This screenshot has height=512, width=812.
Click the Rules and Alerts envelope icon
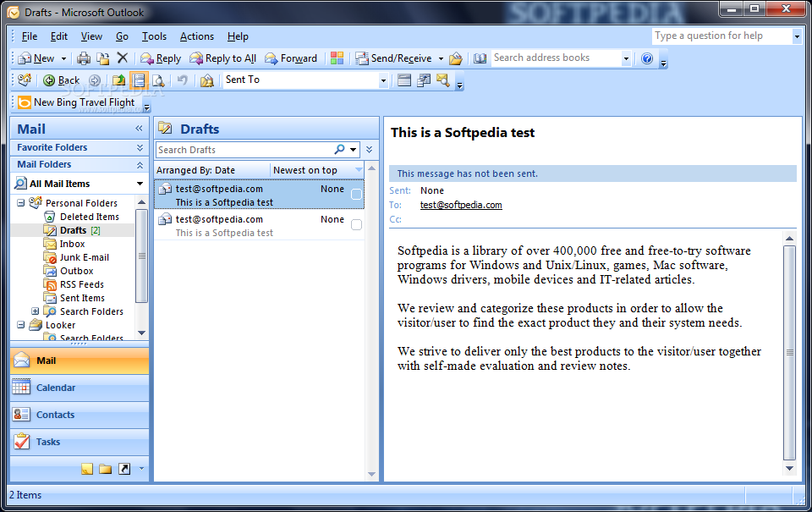pos(206,80)
